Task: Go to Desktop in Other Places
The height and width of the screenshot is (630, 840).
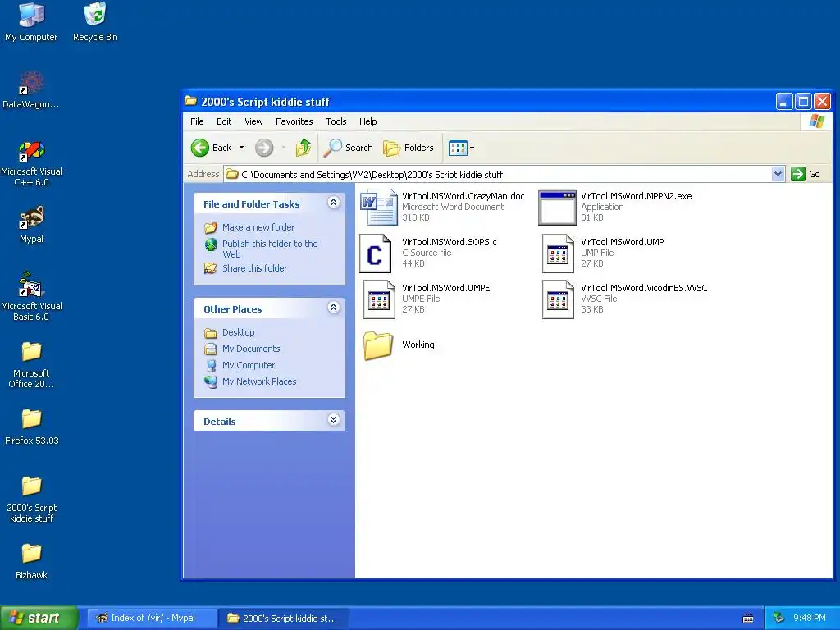Action: [239, 332]
